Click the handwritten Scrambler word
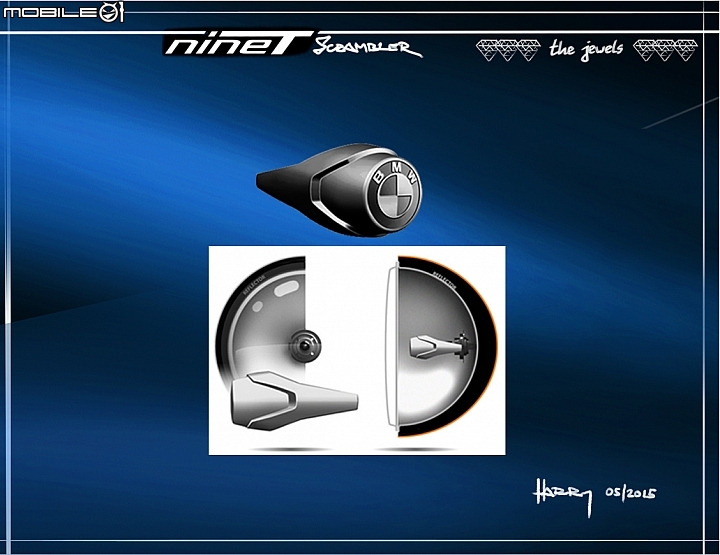 (367, 47)
